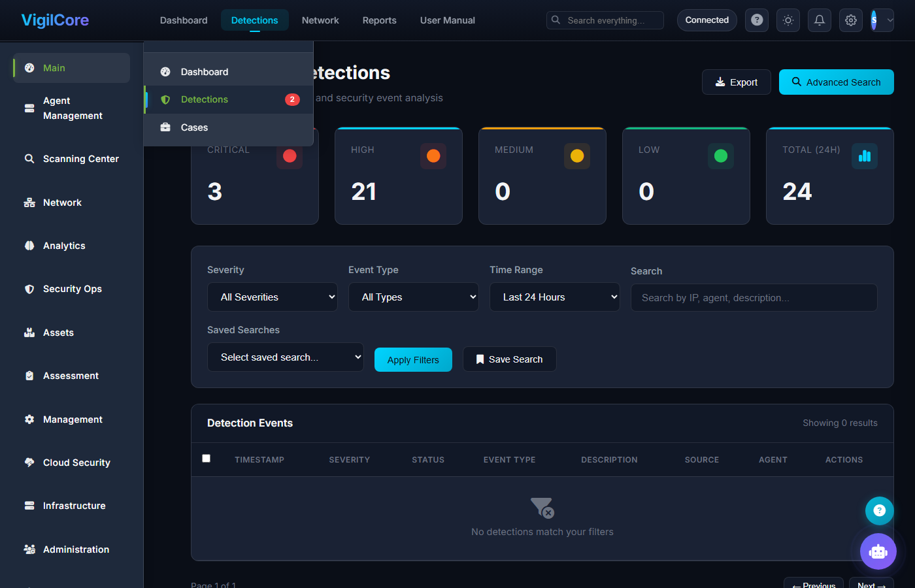Go to the Reports tab
This screenshot has width=915, height=588.
(x=380, y=20)
